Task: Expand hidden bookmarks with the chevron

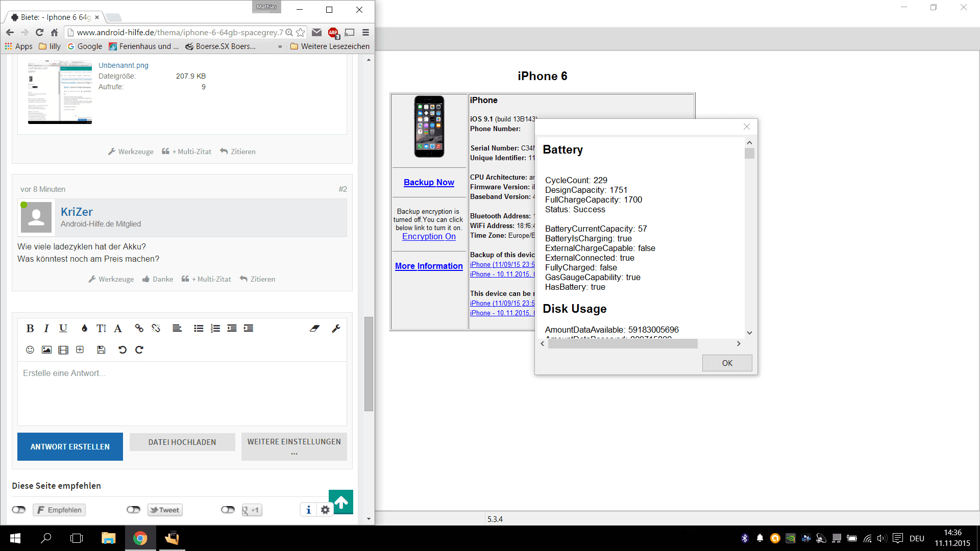Action: [x=280, y=46]
